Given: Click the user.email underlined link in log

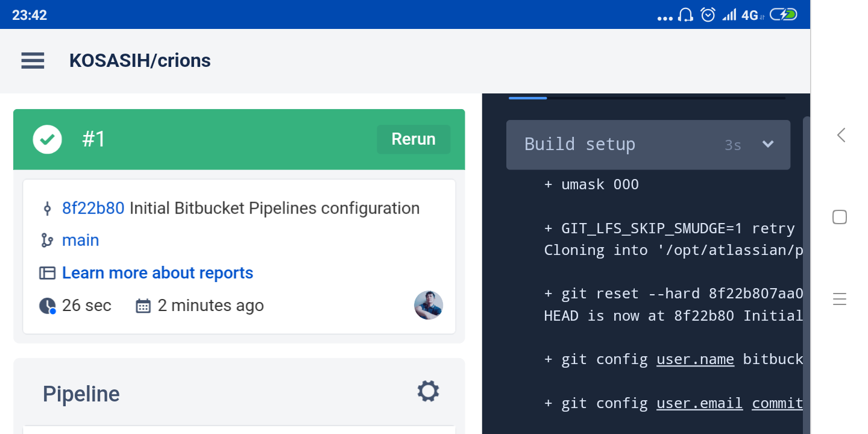Looking at the screenshot, I should (699, 403).
